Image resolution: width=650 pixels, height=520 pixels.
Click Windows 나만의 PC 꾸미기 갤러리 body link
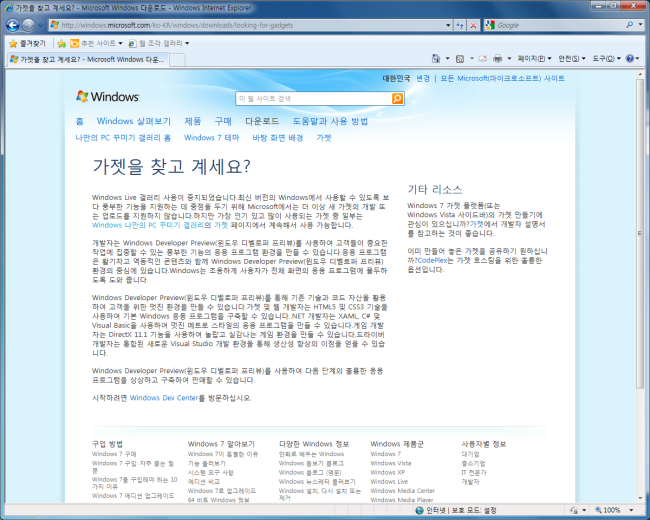click(x=148, y=225)
